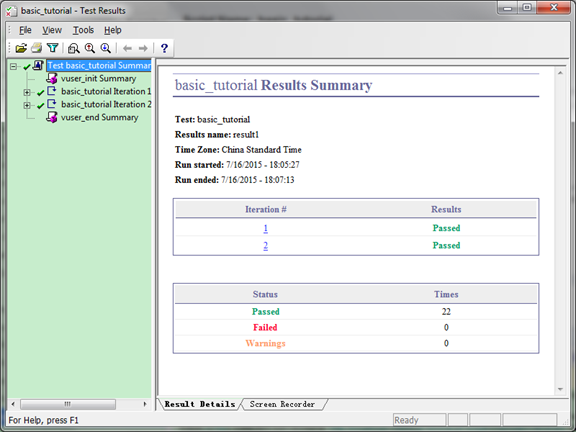Click tree panel scroll left arrow

click(x=13, y=404)
